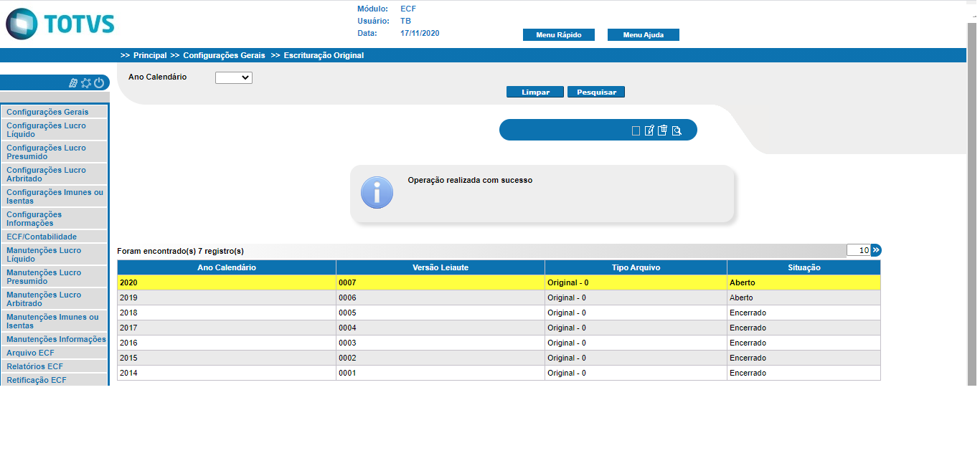This screenshot has width=980, height=476.
Task: Open Configurações Lucro Líquido menu
Action: pos(54,130)
